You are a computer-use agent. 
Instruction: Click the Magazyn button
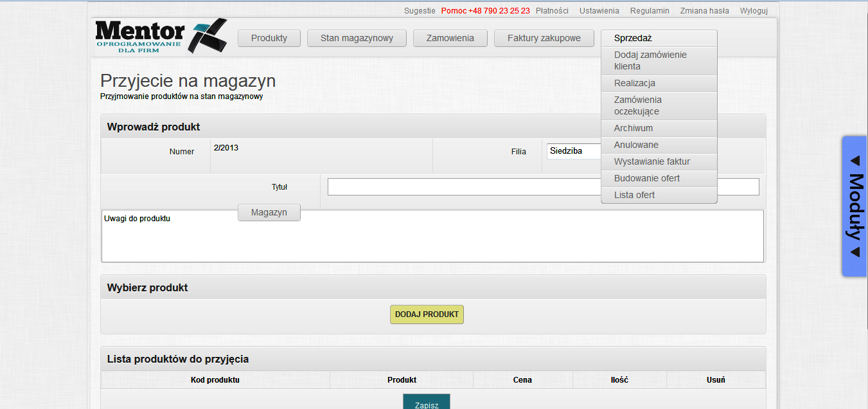click(269, 212)
